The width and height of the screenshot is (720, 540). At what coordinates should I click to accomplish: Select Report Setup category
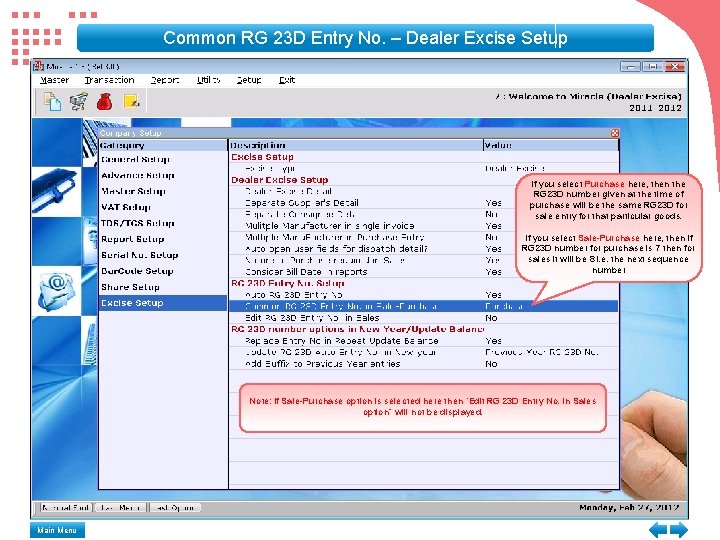(163, 239)
